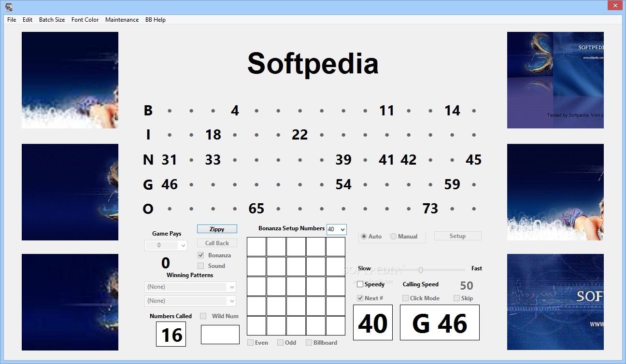
Task: Click number 41 in the N row
Action: tap(386, 160)
